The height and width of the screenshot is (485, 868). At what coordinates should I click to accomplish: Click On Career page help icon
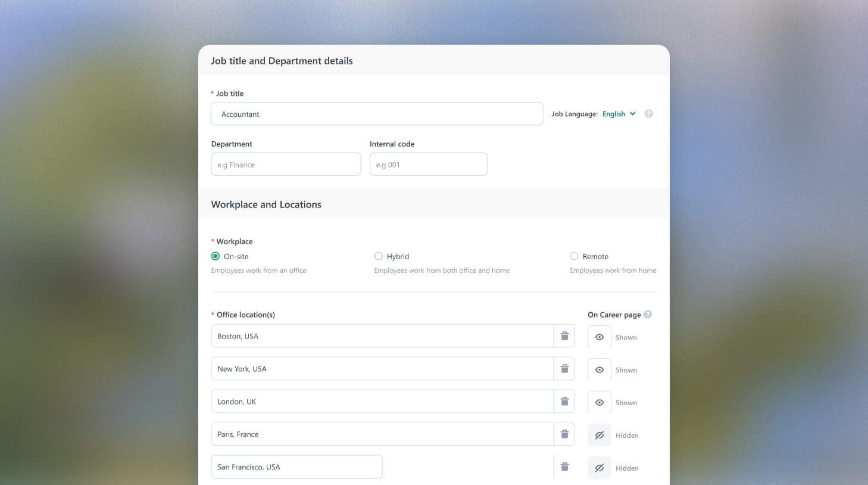(x=648, y=315)
